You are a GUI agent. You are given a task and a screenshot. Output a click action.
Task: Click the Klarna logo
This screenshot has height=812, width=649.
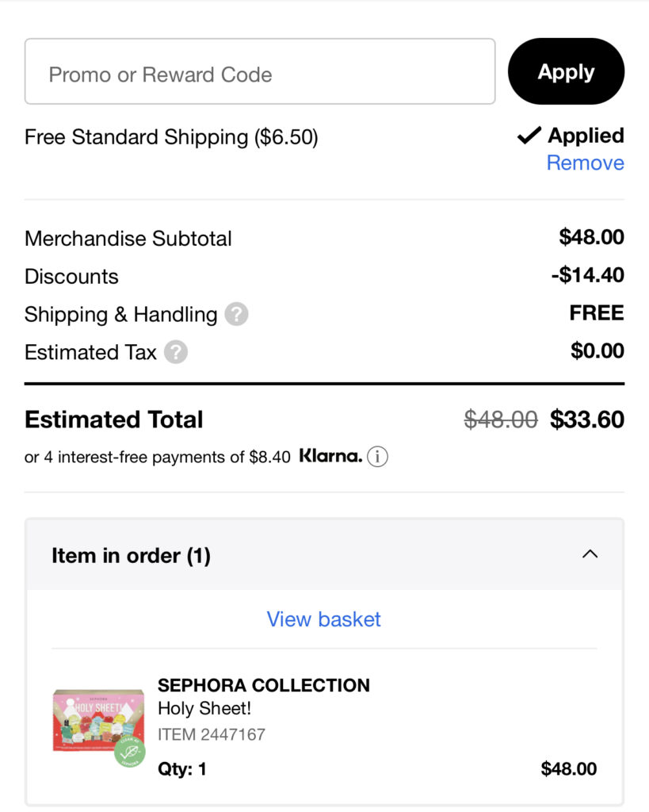pos(330,457)
